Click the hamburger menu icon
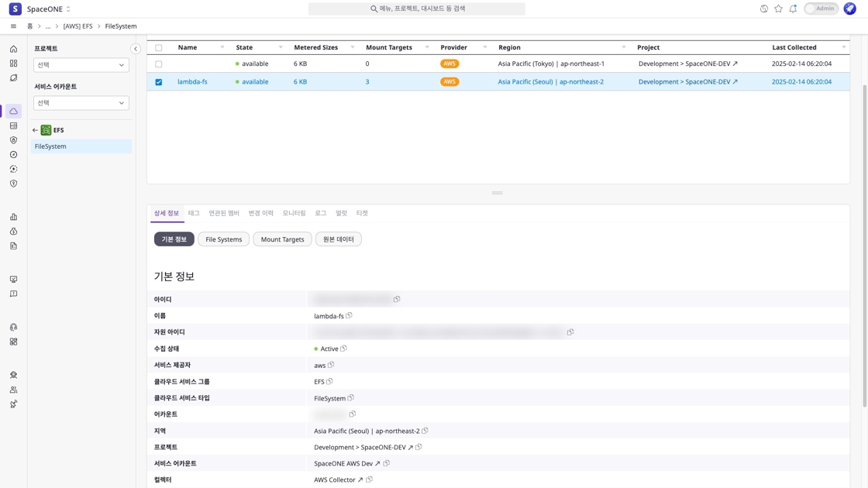The width and height of the screenshot is (868, 488). tap(13, 26)
